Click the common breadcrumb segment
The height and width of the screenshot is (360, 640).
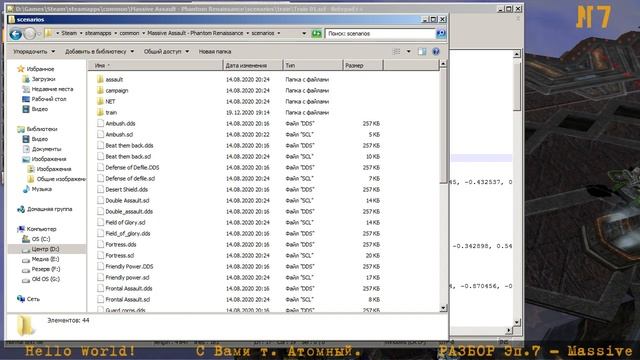coord(129,33)
